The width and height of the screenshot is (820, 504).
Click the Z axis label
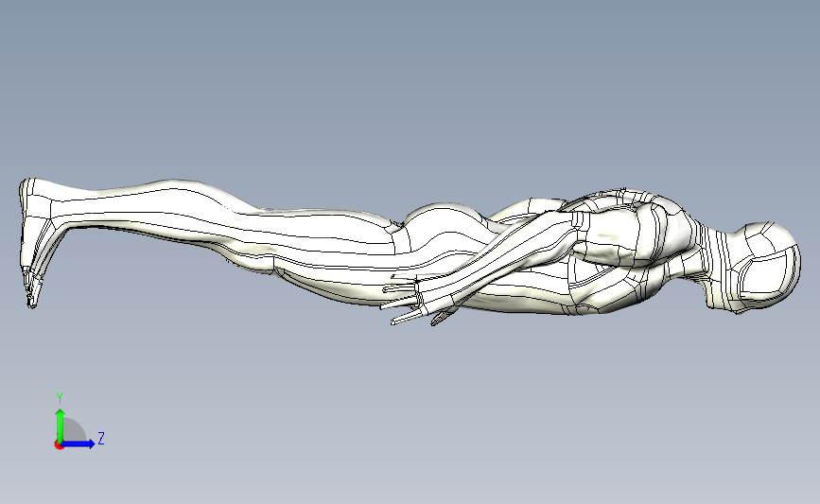(x=101, y=438)
